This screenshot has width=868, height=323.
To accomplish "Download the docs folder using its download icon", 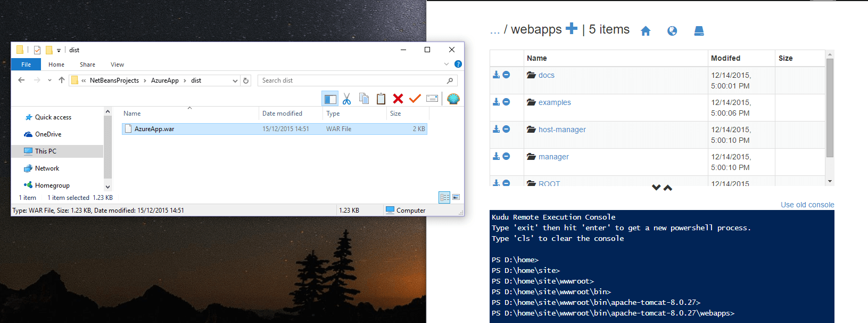I will 496,75.
